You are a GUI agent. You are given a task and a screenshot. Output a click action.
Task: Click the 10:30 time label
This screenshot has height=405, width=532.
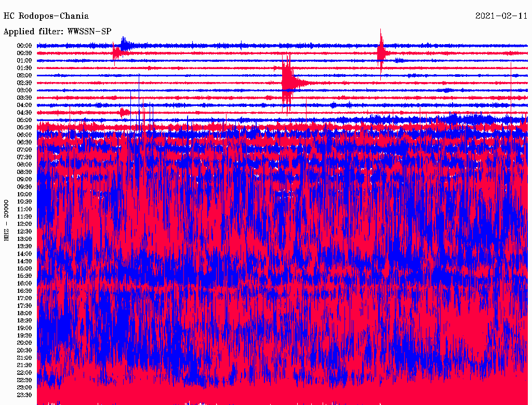pos(24,202)
